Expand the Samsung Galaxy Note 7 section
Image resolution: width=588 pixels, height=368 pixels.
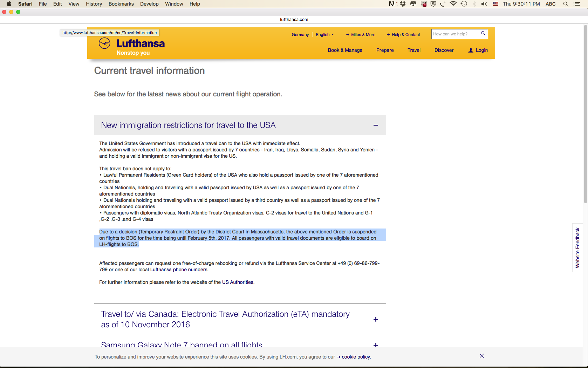[x=376, y=345]
